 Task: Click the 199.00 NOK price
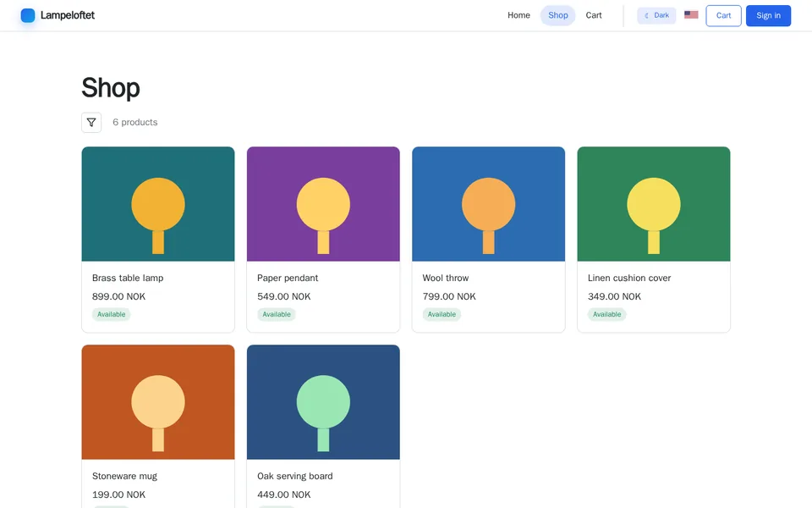tap(118, 494)
